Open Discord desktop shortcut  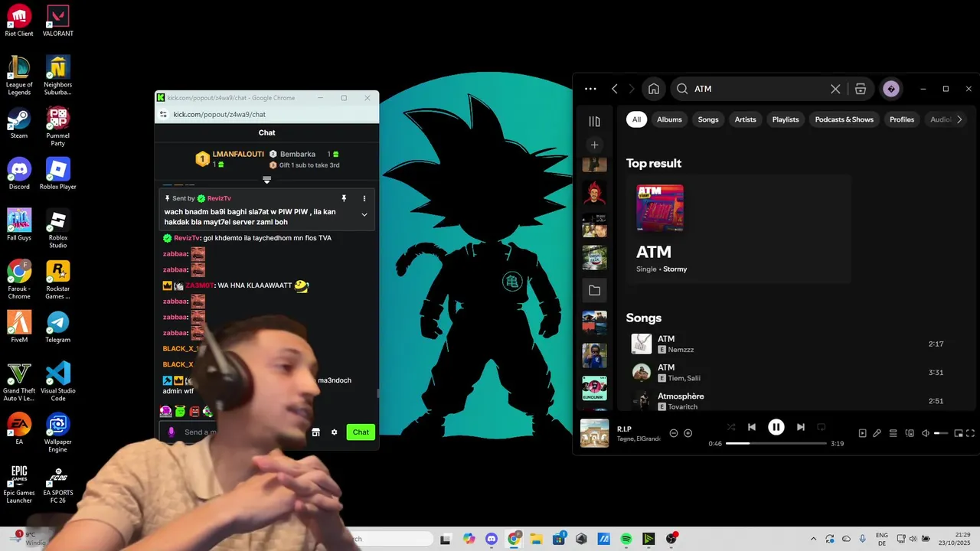(19, 174)
